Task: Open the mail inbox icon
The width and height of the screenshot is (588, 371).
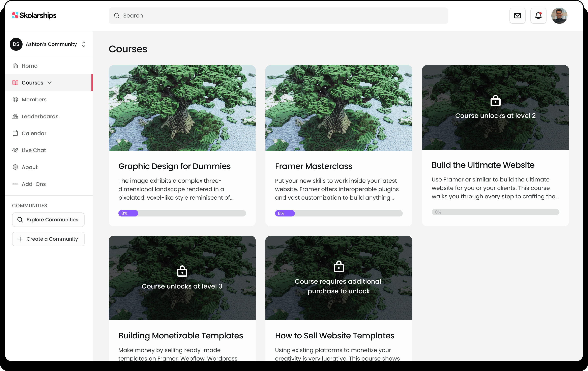Action: point(517,16)
